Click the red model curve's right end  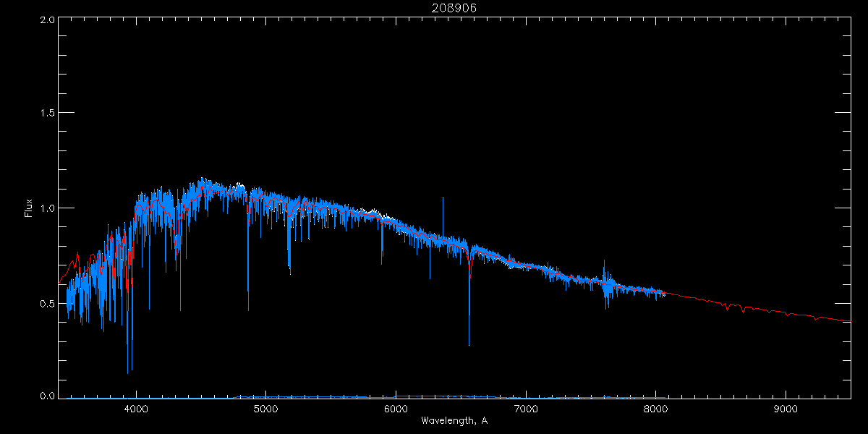point(848,320)
